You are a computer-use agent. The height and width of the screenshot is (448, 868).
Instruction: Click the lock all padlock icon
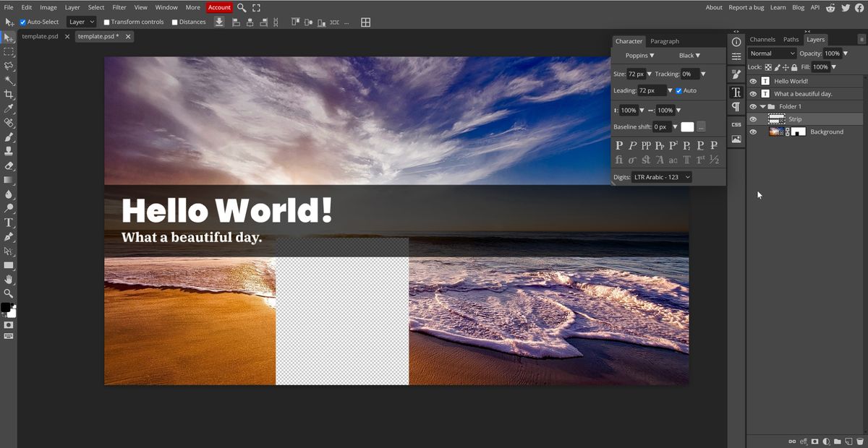pos(793,67)
